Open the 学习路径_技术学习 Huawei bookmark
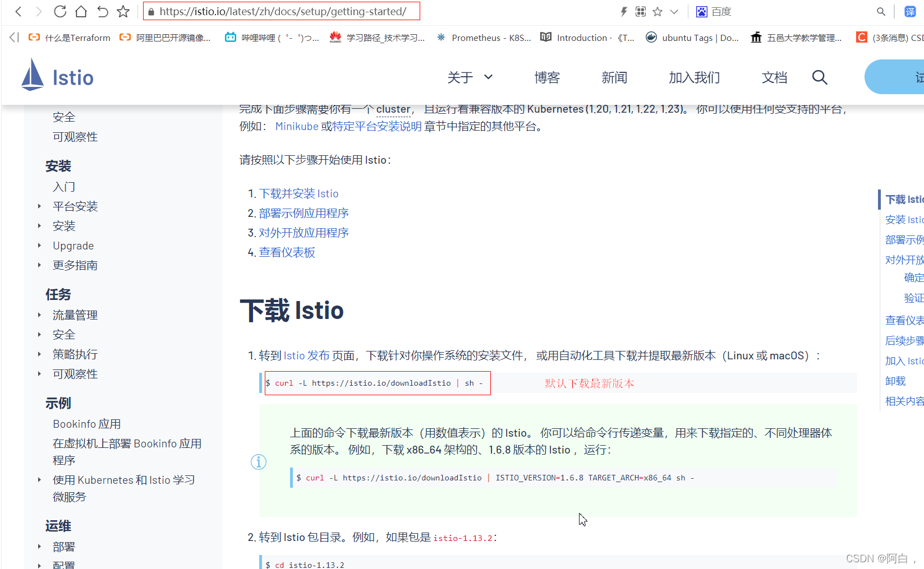 (x=377, y=38)
